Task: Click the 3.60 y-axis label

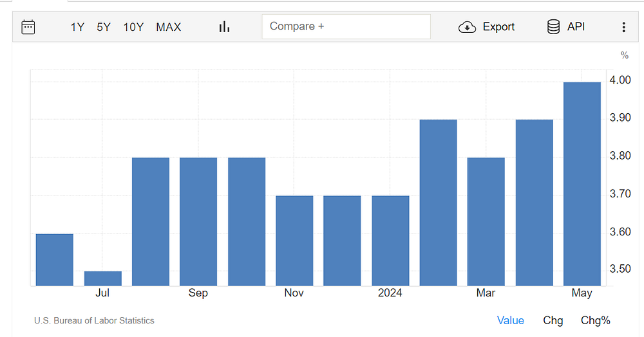Action: 620,232
